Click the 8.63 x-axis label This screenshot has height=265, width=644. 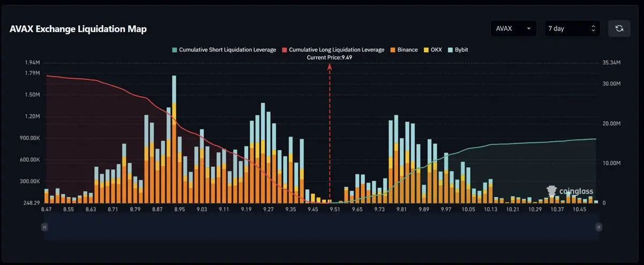[x=90, y=210]
